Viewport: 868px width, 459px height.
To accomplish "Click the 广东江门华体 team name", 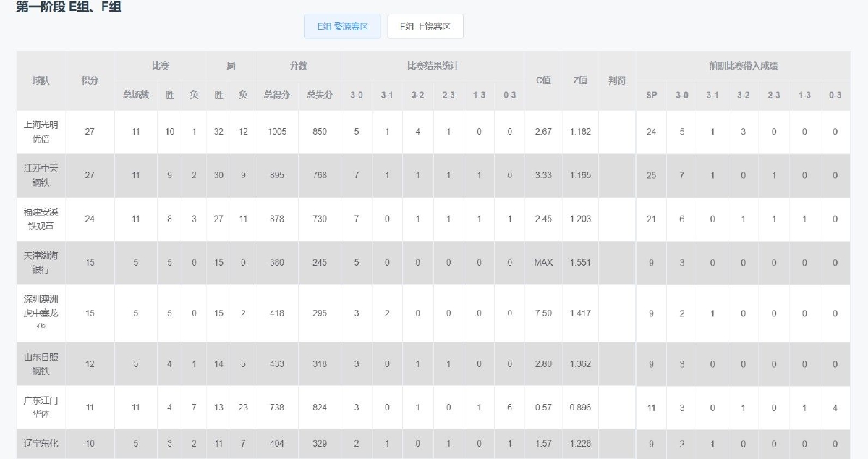I will coord(41,407).
